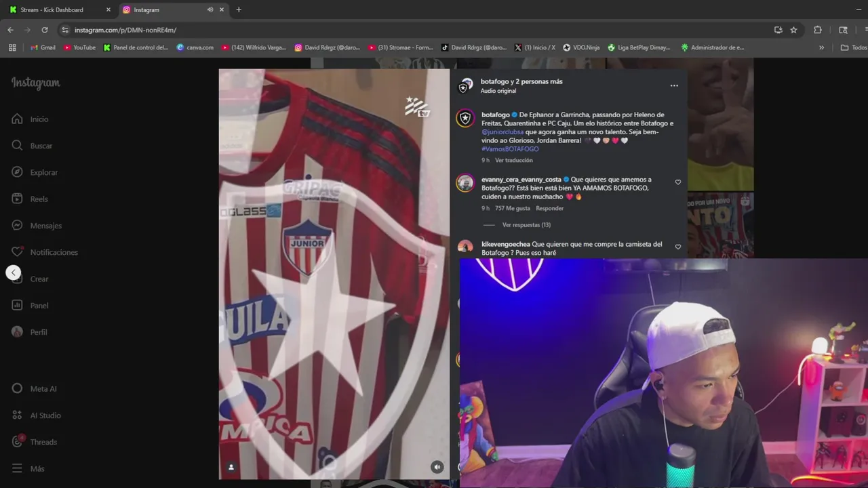Open kikevengoechea profile picture

click(465, 247)
